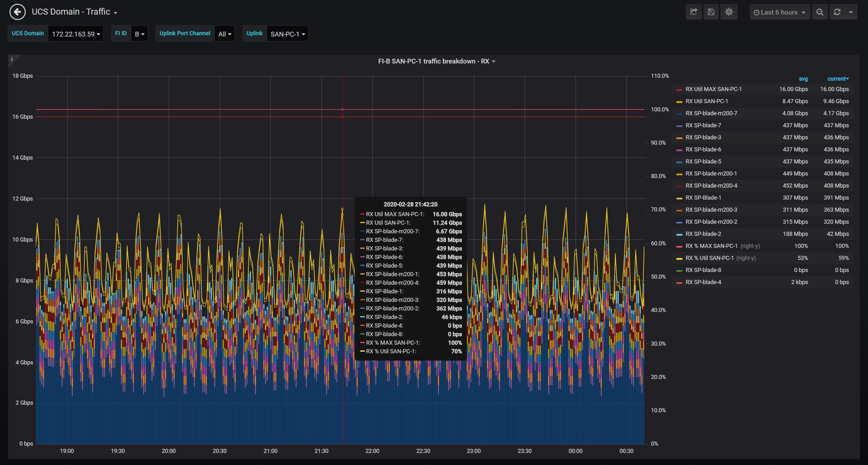Change color of RX SP-blade-7 swatch

[679, 126]
